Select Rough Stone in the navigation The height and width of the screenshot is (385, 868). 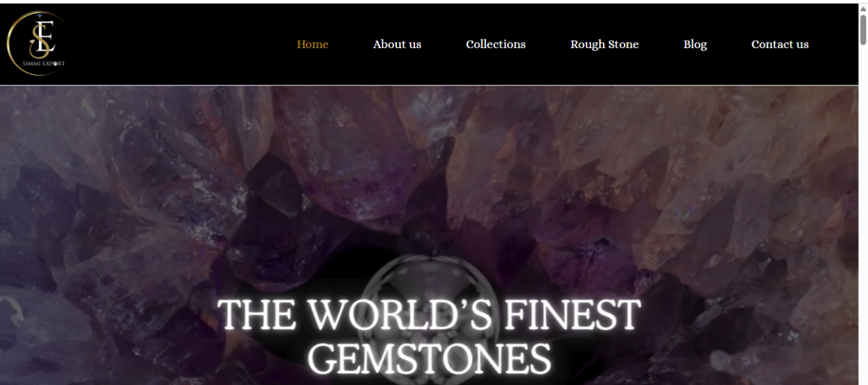click(x=604, y=44)
